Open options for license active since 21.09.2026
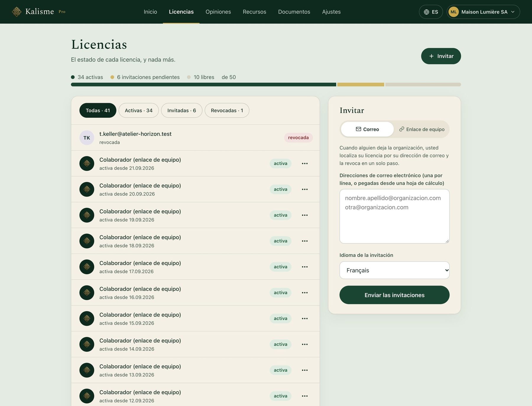Image resolution: width=532 pixels, height=406 pixels. coord(305,164)
